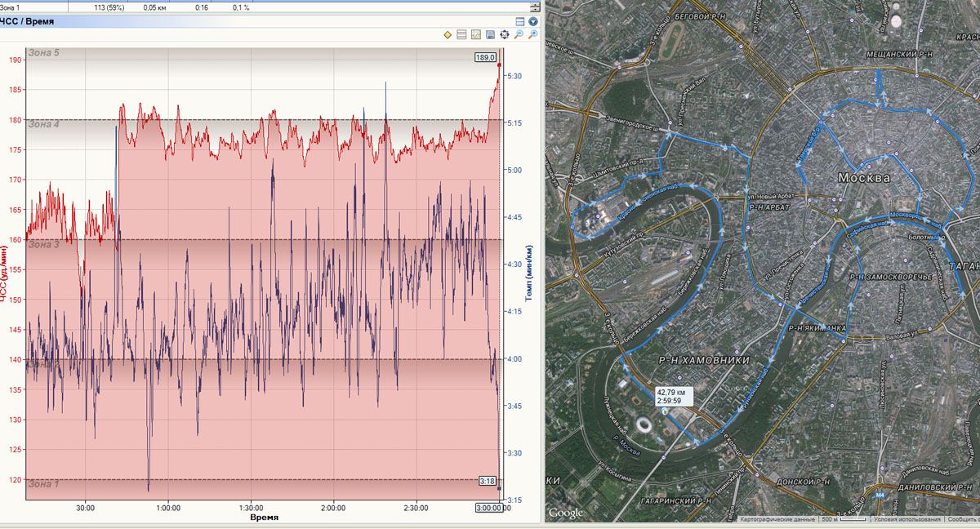Screen dimensions: 980x529
Task: Click the scroll-up arrow of the zone table
Action: [534, 3]
